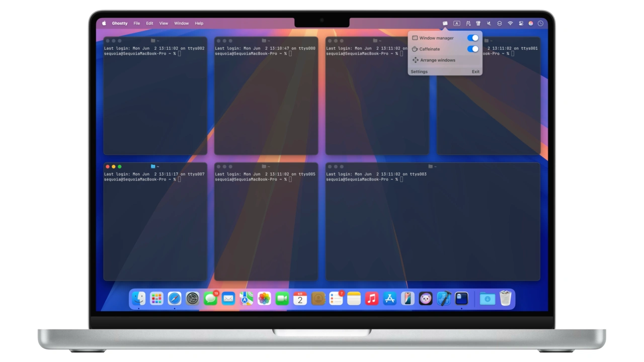Screen dimensions: 644x362
Task: Open Ghostty from the Dock
Action: (x=461, y=299)
